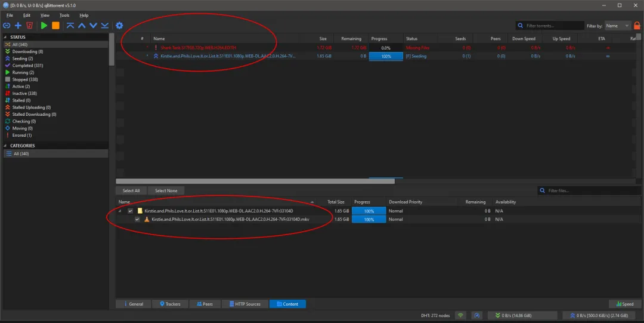Open the File menu
This screenshot has height=323, width=644.
[10, 15]
